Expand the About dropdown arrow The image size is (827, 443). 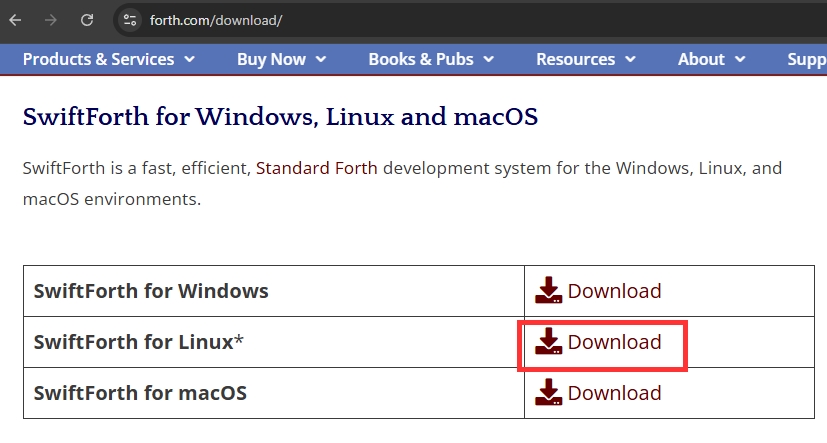(740, 60)
